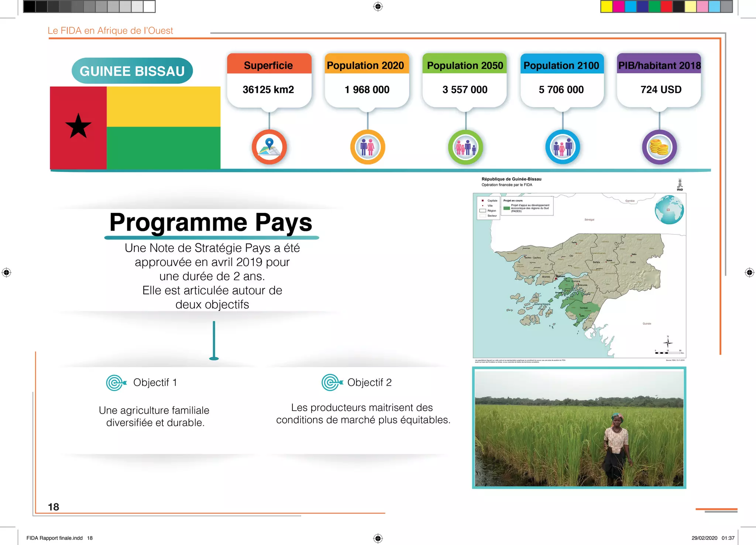Click the blue Population 2100 family icon
756x545 pixels.
[x=563, y=147]
